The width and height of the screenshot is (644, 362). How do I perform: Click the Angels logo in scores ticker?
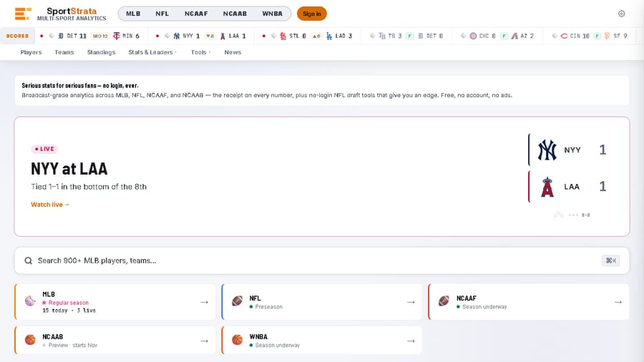223,36
